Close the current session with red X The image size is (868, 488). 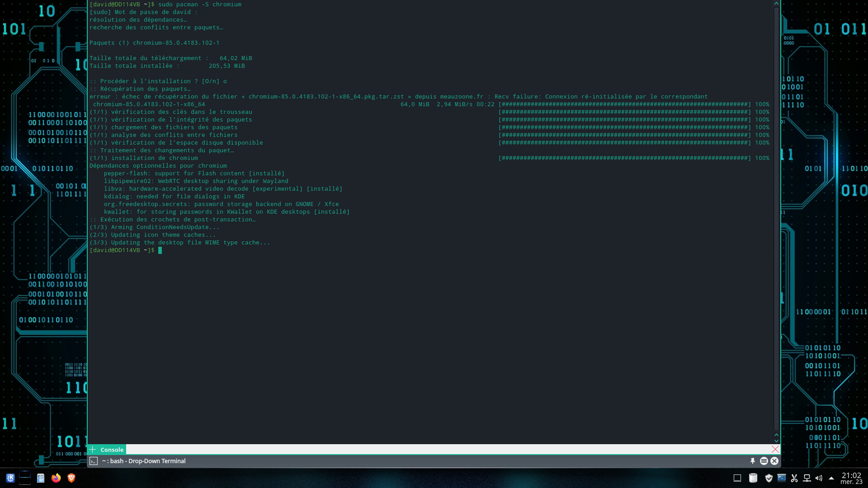click(x=775, y=449)
